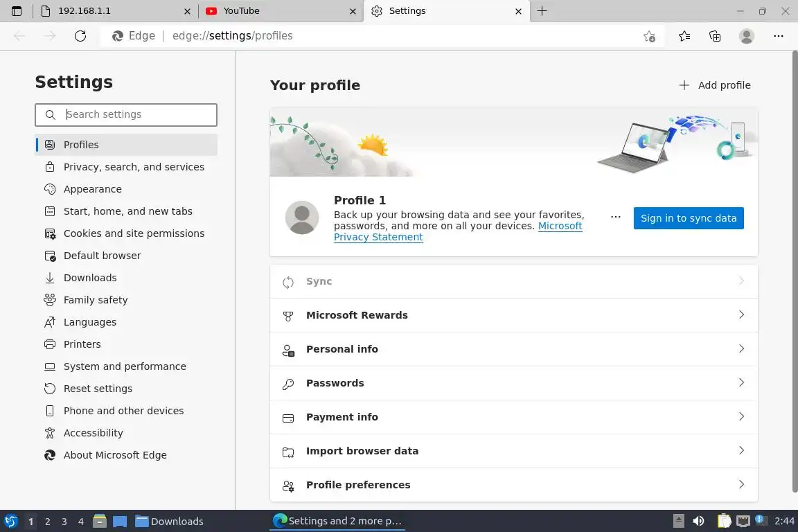This screenshot has width=798, height=532.
Task: Open System and performance settings
Action: (125, 366)
